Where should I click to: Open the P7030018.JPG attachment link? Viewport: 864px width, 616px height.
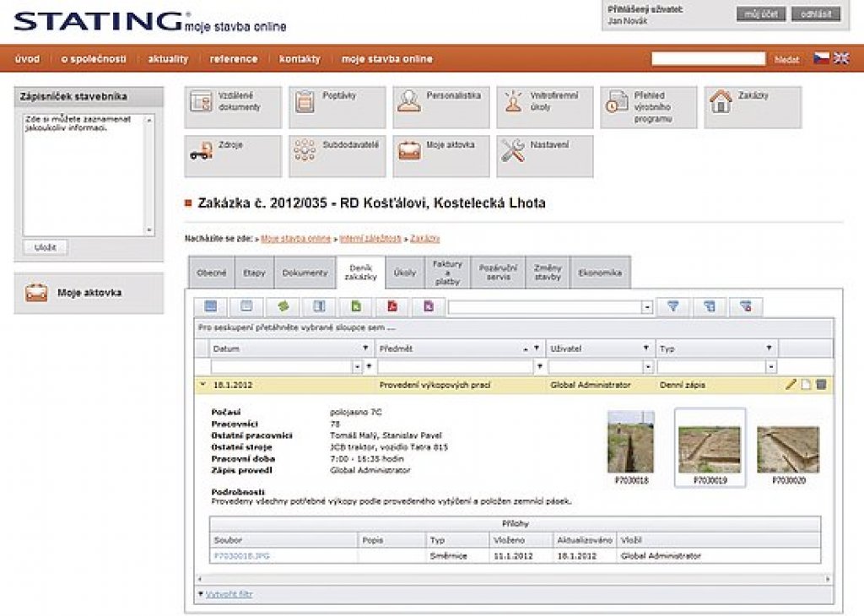point(241,556)
